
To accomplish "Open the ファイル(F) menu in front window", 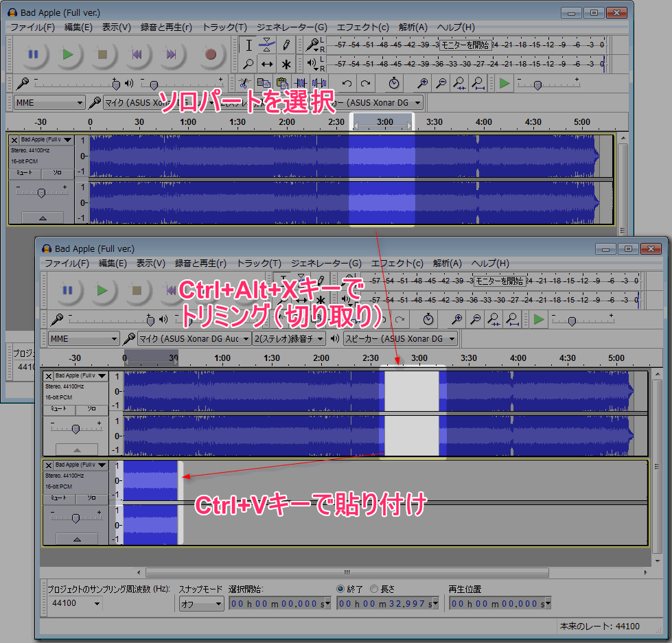I will click(x=67, y=263).
